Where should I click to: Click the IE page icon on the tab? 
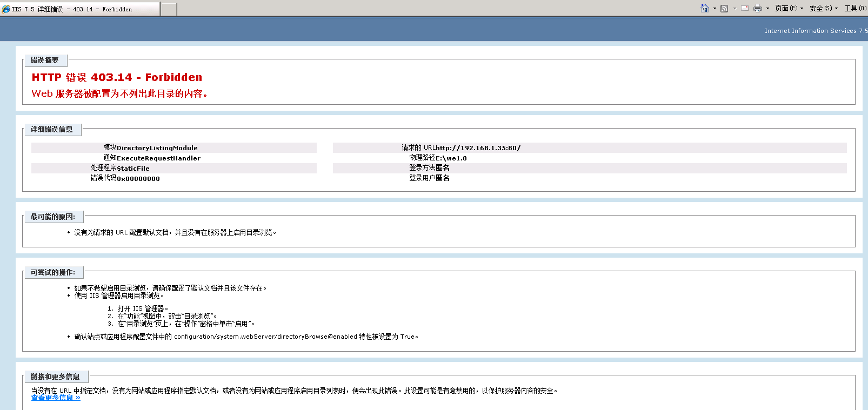coord(6,9)
